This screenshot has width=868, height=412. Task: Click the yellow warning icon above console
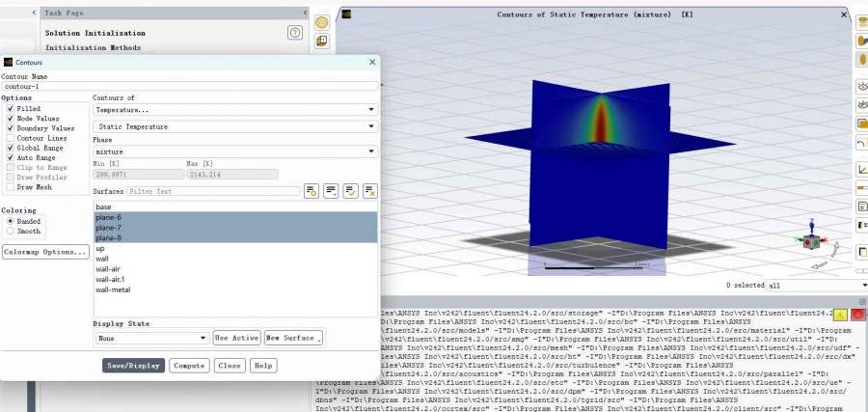pyautogui.click(x=841, y=315)
